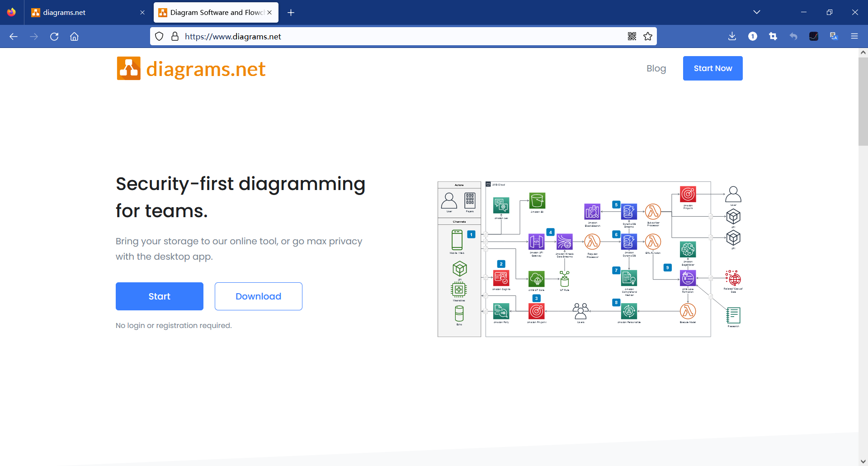The height and width of the screenshot is (466, 868).
Task: Click 'No login or registration required.' text
Action: coord(174,326)
